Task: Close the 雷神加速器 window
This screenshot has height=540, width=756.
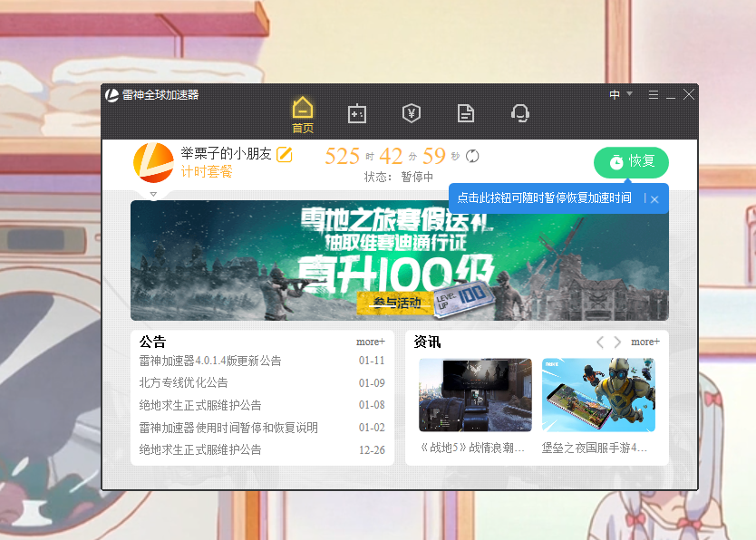Action: pyautogui.click(x=689, y=94)
